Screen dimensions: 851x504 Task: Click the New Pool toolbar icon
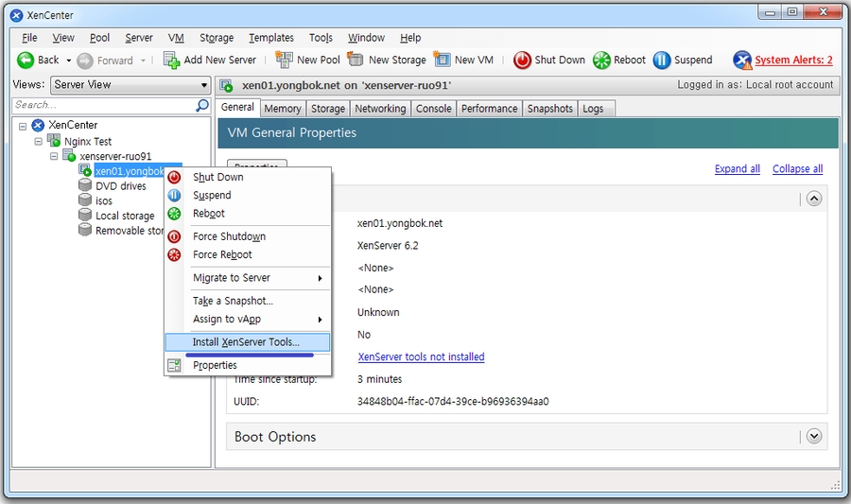click(284, 60)
